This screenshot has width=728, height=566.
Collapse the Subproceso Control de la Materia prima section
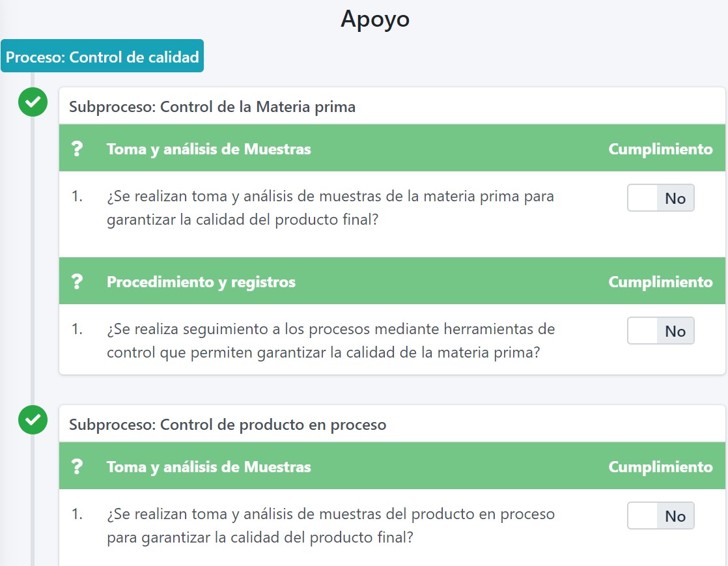point(212,107)
